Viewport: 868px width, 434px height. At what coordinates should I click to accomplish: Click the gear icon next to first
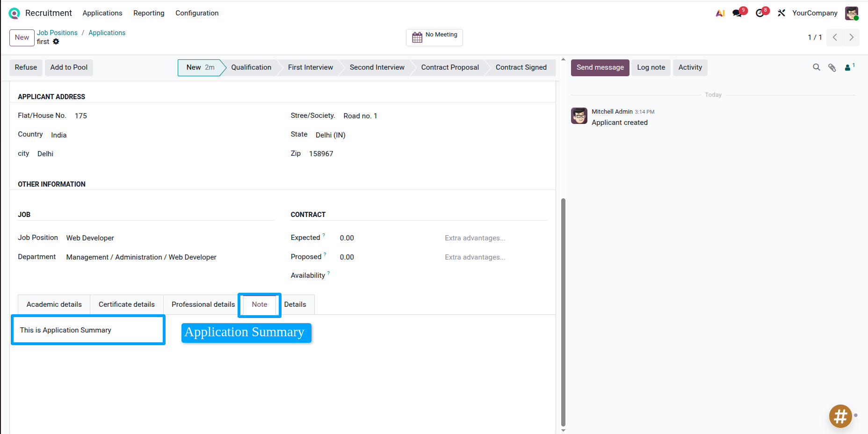pos(56,42)
